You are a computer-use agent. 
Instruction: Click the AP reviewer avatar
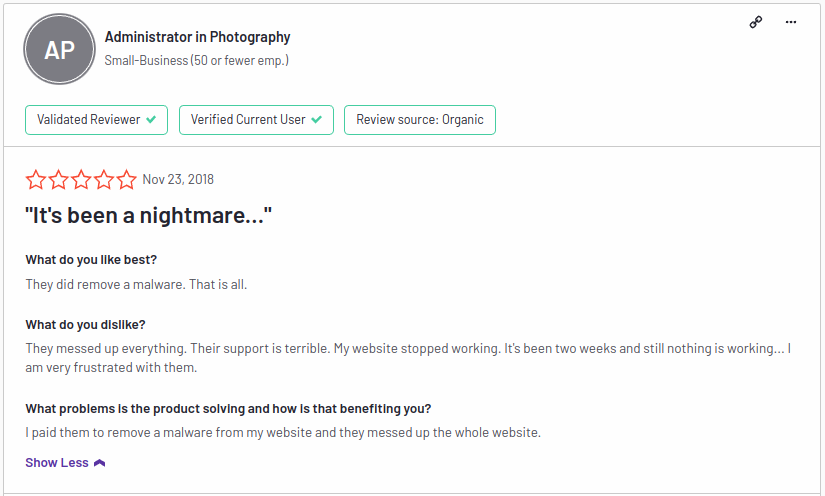coord(59,49)
